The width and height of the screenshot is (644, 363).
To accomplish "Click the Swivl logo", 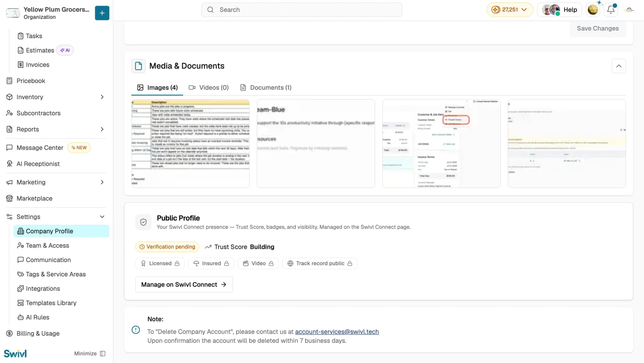I will (x=15, y=354).
